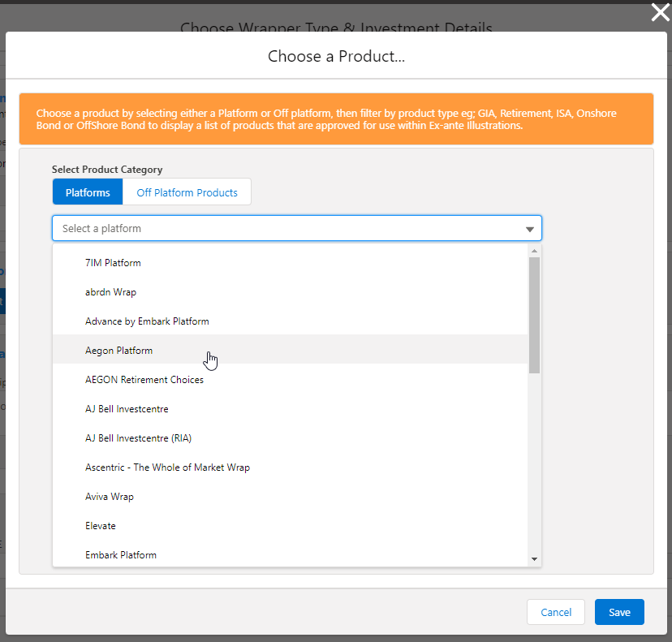The width and height of the screenshot is (672, 642).
Task: Choose 7IM Platform from the list
Action: point(113,263)
